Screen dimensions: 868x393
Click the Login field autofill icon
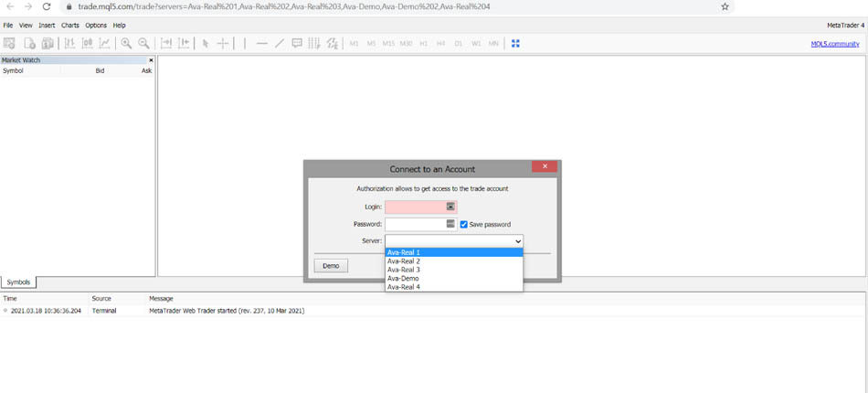[450, 207]
